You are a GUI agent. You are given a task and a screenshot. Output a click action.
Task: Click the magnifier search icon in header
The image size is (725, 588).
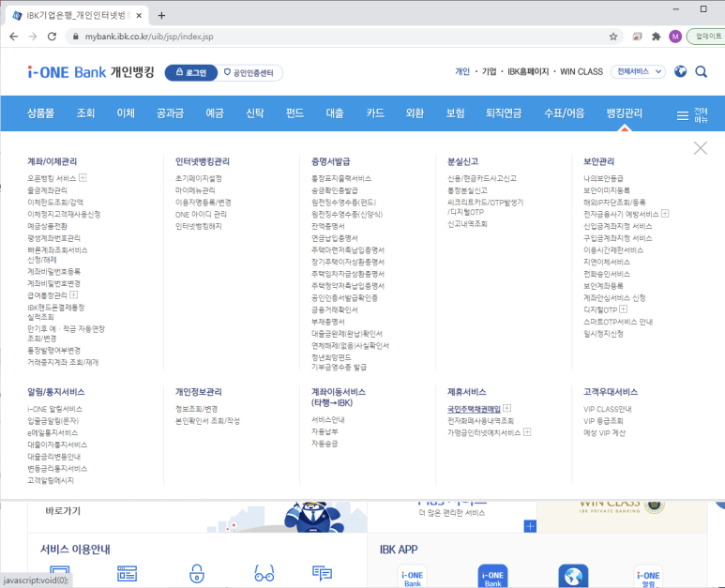coord(701,71)
